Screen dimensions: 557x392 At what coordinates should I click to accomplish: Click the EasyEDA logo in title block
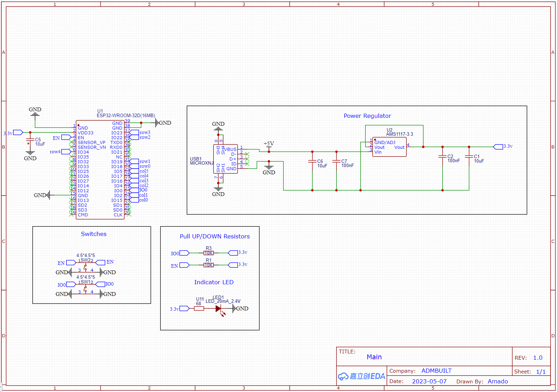click(x=361, y=376)
